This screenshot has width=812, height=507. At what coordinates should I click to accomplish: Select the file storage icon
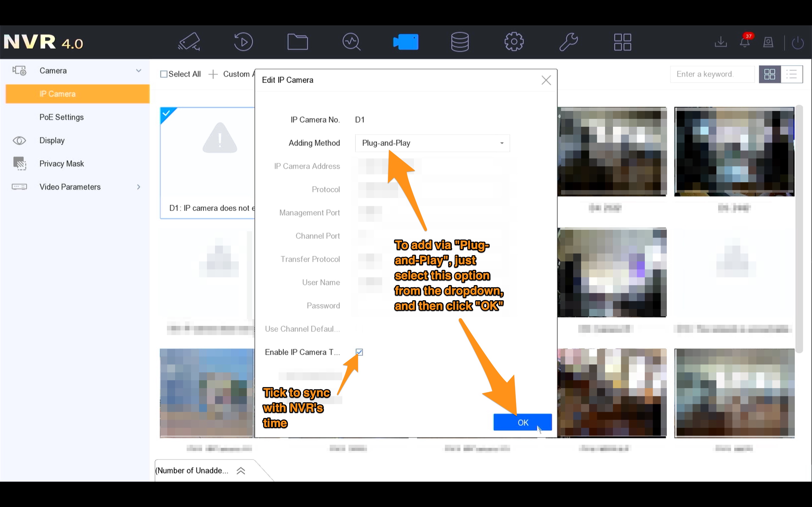click(460, 41)
